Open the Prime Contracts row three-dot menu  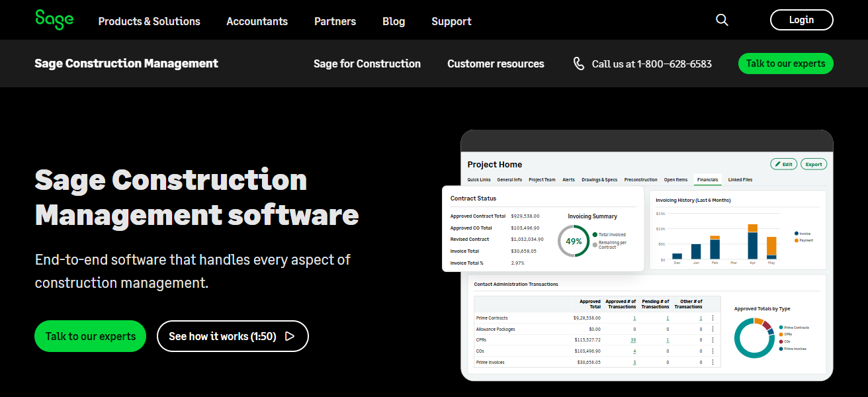click(713, 318)
